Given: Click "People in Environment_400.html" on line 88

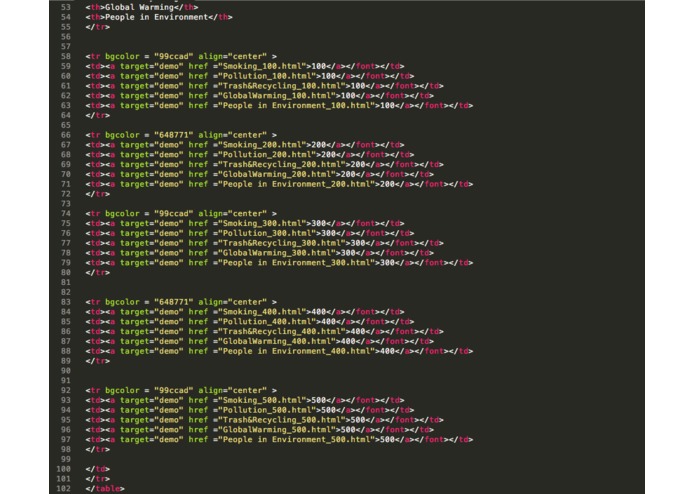Looking at the screenshot, I should coord(296,351).
